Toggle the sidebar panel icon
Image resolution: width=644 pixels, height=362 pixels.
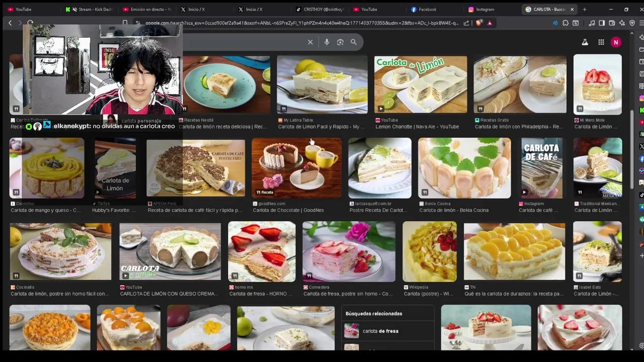point(602,23)
